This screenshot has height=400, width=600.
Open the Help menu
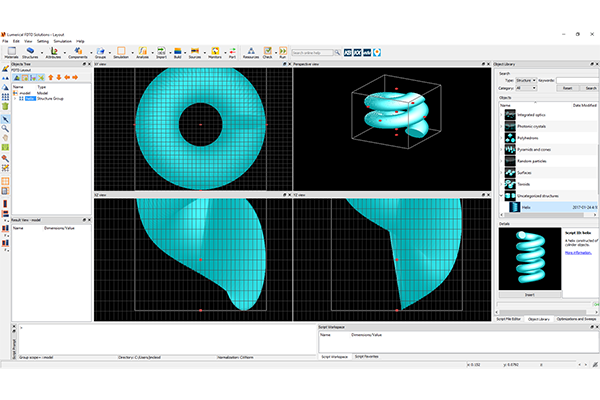point(80,41)
